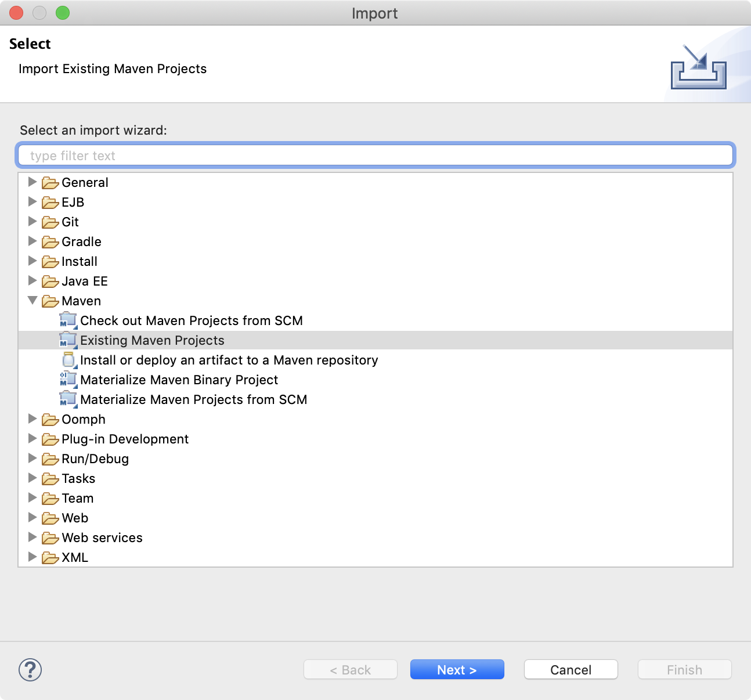Select 'Install or deploy an artifact to a Maven repository'
This screenshot has width=751, height=700.
click(x=229, y=360)
